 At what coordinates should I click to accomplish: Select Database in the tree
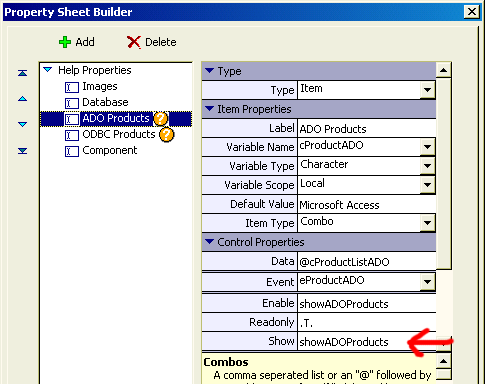105,102
